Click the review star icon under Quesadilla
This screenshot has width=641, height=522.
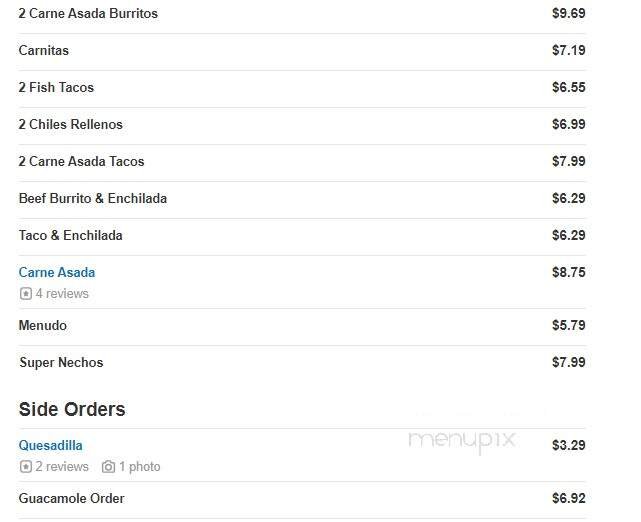(25, 467)
